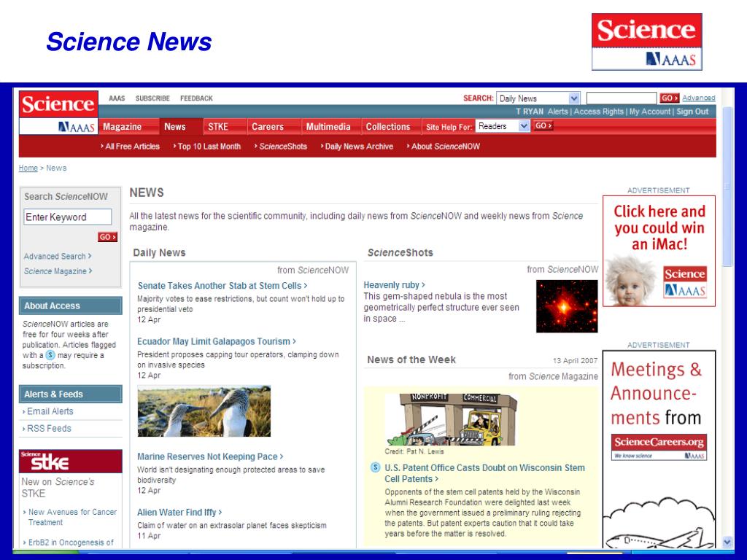The height and width of the screenshot is (560, 747).
Task: Open the Heavenly ruby nebula thumbnail
Action: 566,306
